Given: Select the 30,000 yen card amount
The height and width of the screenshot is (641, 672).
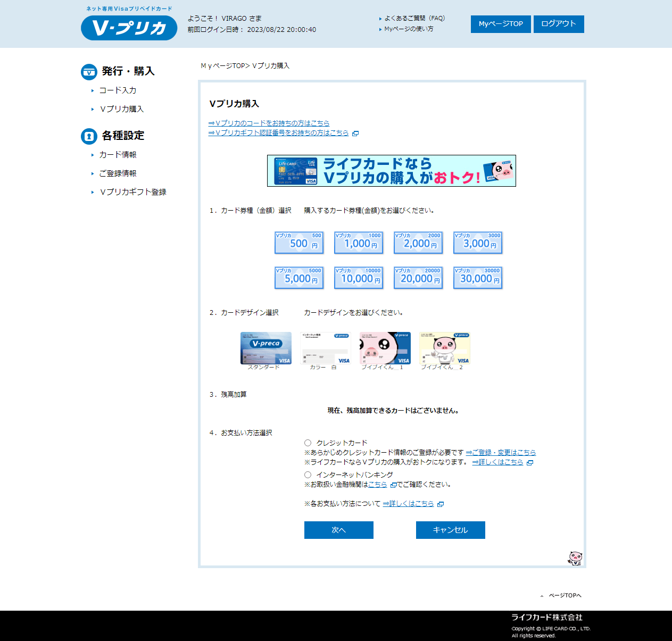Looking at the screenshot, I should [x=477, y=278].
